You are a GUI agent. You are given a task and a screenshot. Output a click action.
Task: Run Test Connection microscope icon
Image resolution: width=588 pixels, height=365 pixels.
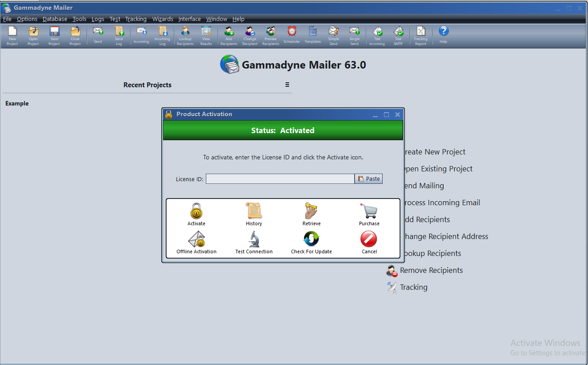(x=254, y=240)
